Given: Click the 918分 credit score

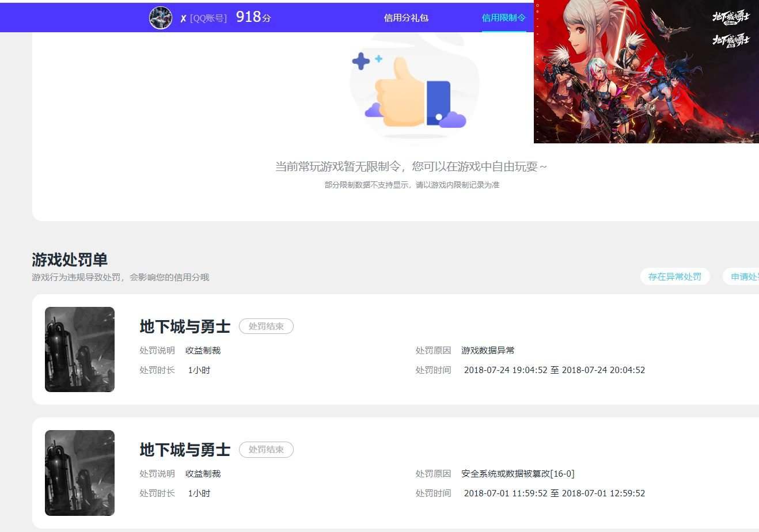Looking at the screenshot, I should (x=253, y=17).
